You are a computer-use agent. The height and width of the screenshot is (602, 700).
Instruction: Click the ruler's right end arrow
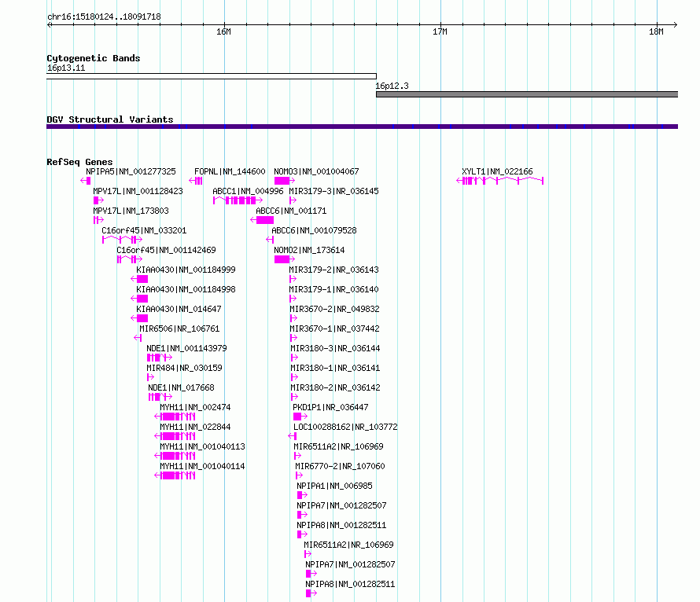point(676,24)
